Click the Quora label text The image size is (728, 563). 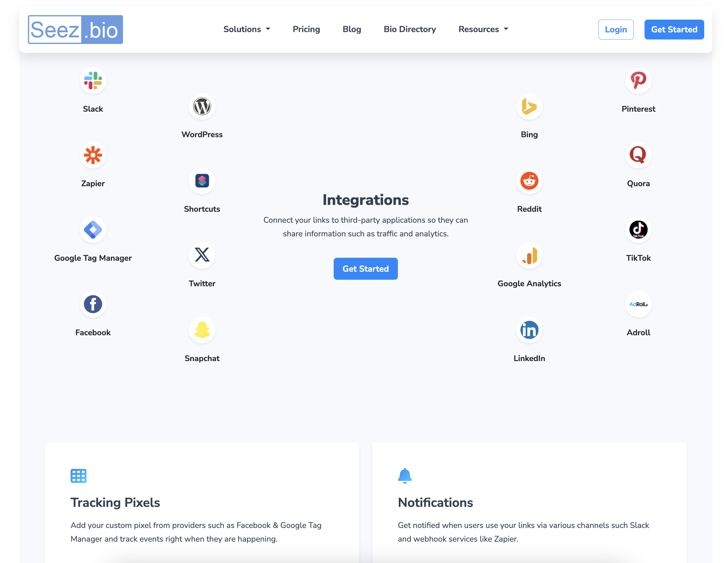point(638,184)
